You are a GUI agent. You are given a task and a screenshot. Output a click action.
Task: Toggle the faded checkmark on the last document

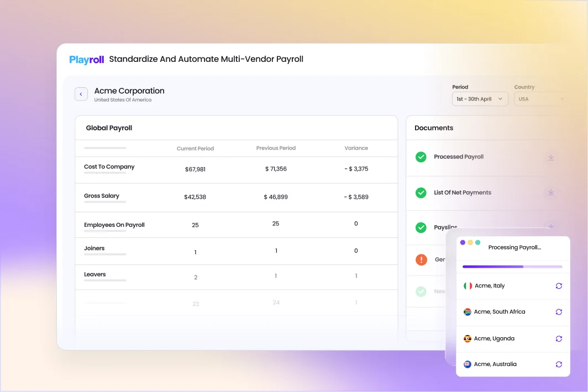point(421,292)
